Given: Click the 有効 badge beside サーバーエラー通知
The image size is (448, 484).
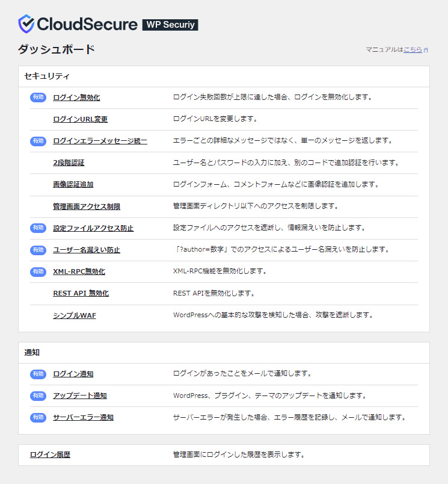Looking at the screenshot, I should (x=38, y=417).
